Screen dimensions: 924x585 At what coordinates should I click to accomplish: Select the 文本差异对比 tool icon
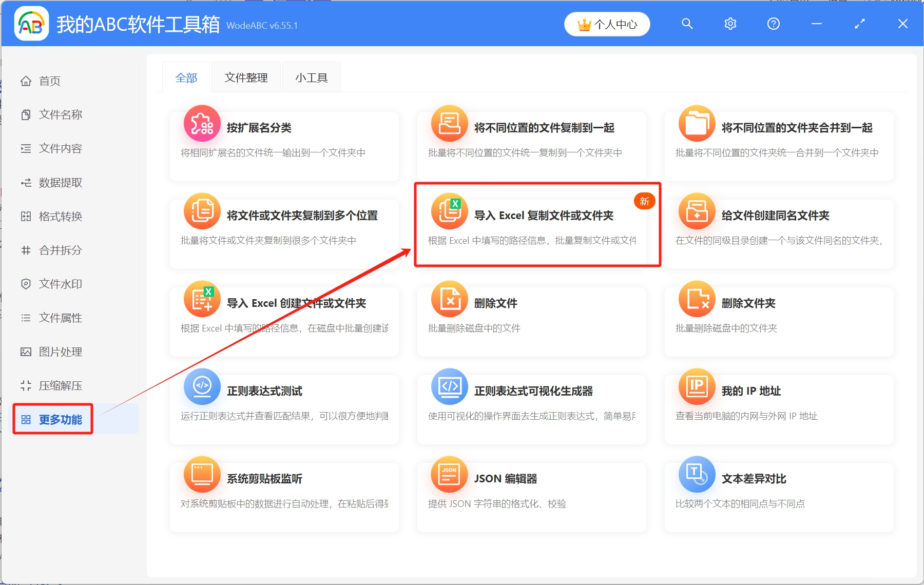696,475
